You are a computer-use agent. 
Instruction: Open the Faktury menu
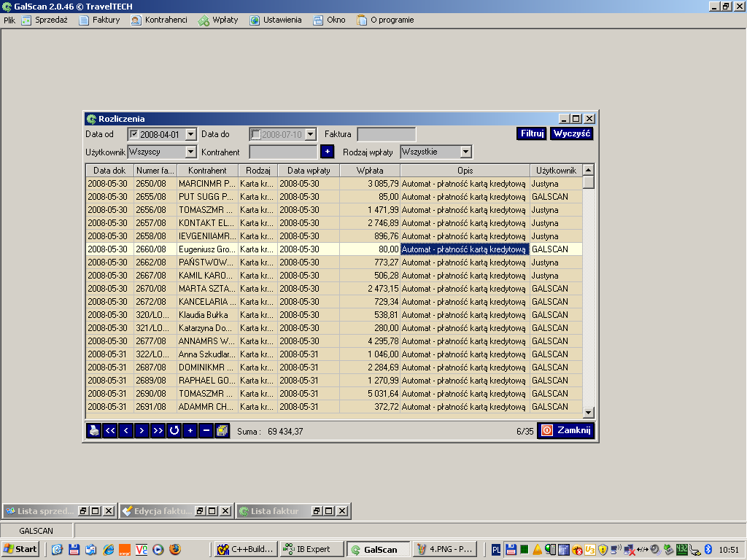tap(99, 20)
